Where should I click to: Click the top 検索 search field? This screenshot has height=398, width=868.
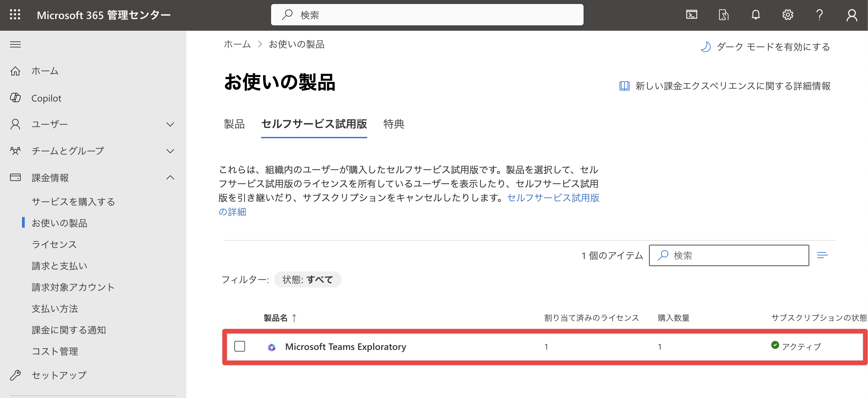pyautogui.click(x=427, y=15)
